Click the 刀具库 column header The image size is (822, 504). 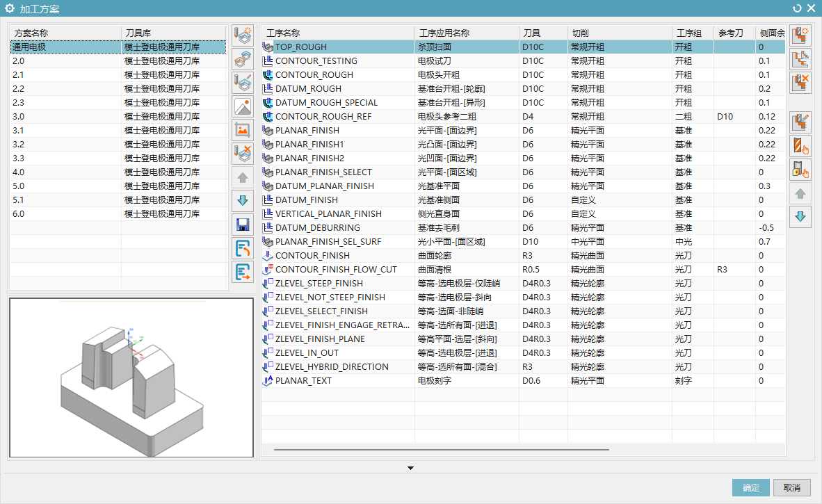(x=174, y=33)
